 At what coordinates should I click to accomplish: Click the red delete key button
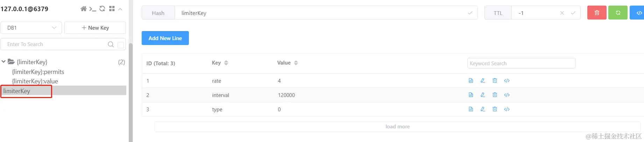tap(597, 13)
